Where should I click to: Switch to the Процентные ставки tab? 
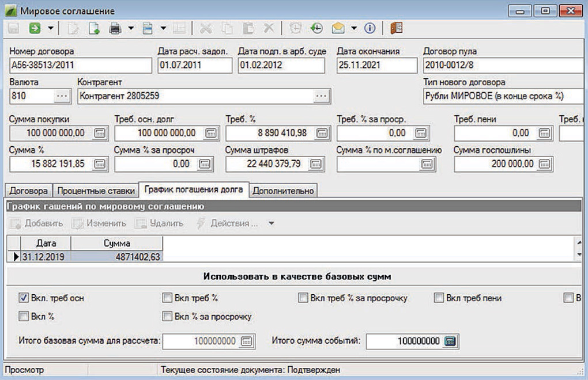[x=96, y=191]
